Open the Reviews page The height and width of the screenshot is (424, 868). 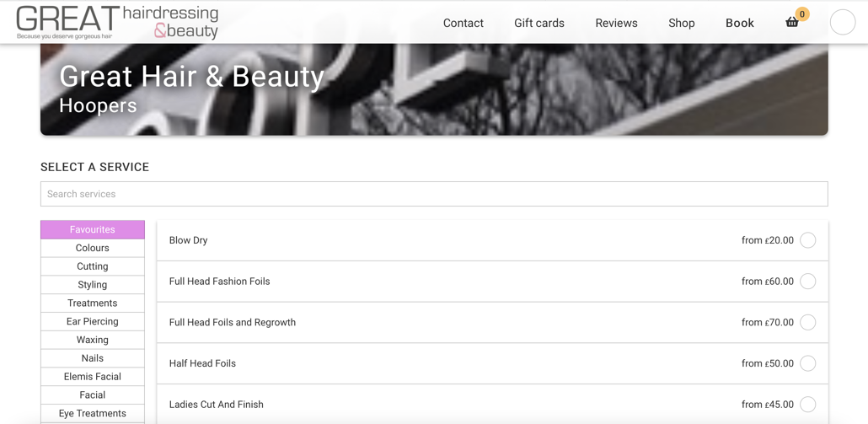[616, 23]
